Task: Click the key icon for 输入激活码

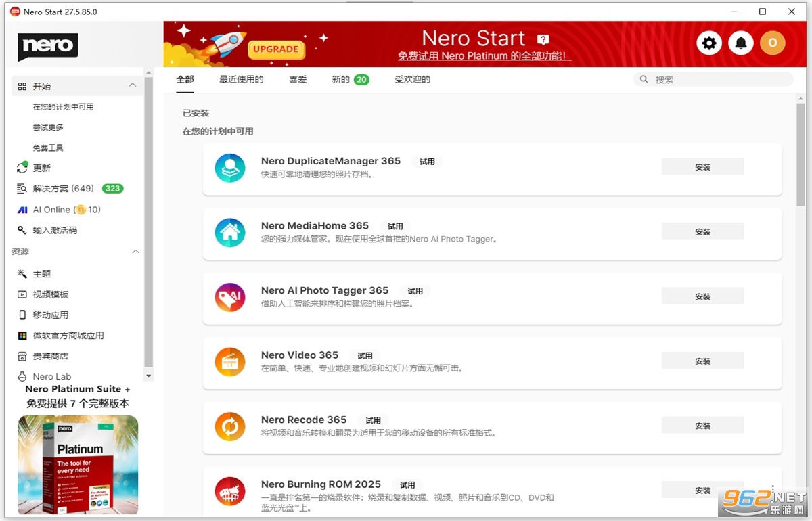Action: tap(22, 230)
